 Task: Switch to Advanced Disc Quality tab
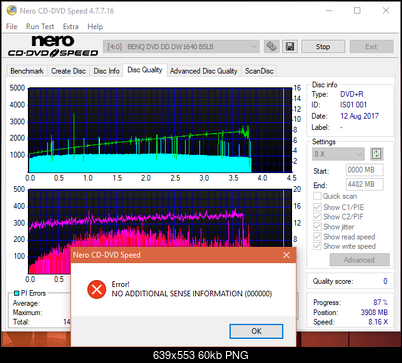[x=204, y=71]
